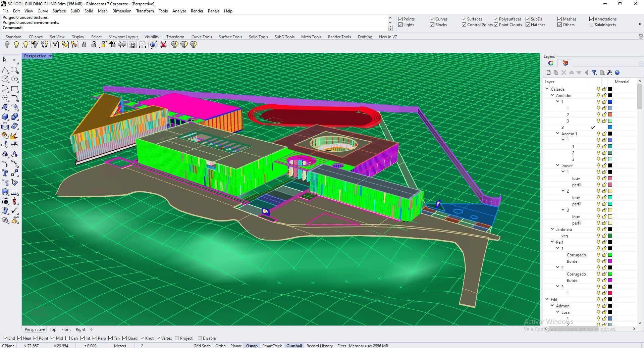
Task: Open the Render menu
Action: click(197, 11)
